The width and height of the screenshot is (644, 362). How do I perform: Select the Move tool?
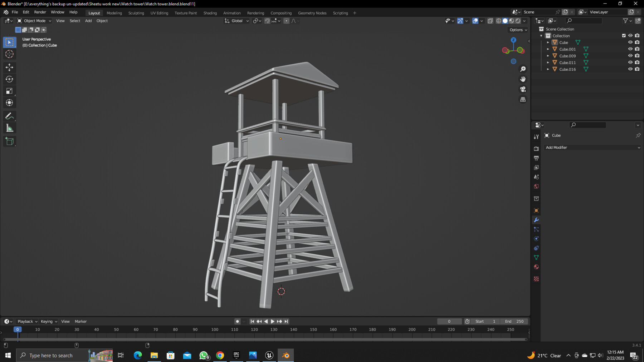click(9, 67)
